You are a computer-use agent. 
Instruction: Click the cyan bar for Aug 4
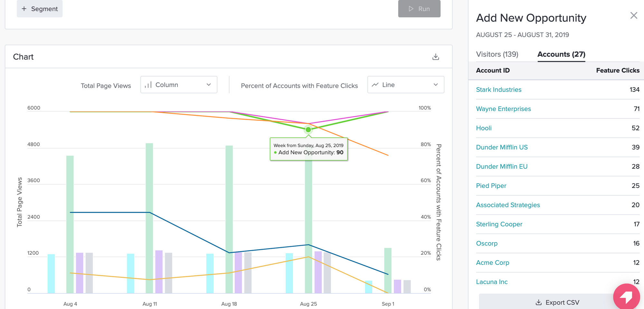51,274
